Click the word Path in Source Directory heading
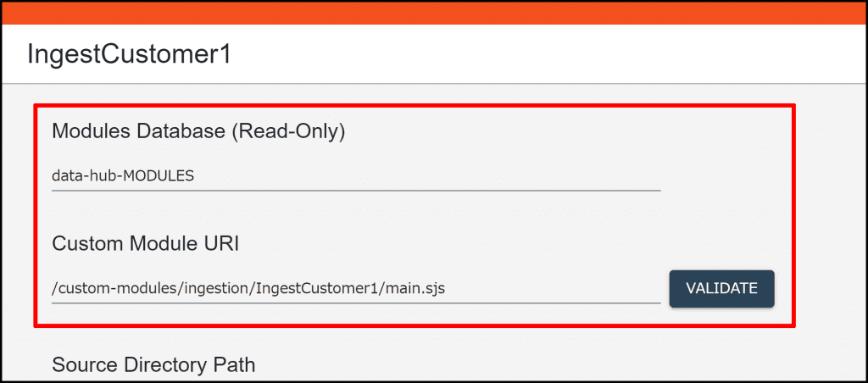Image resolution: width=868 pixels, height=383 pixels. coord(234,365)
